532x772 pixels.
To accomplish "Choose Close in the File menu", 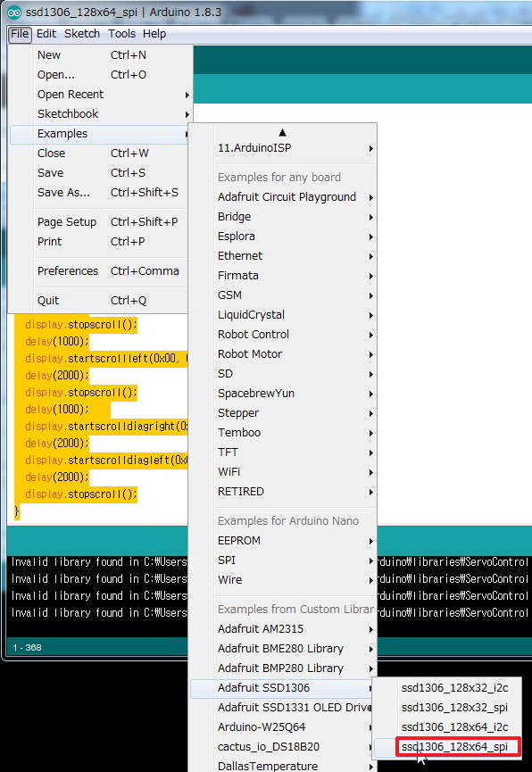I will point(101,154).
